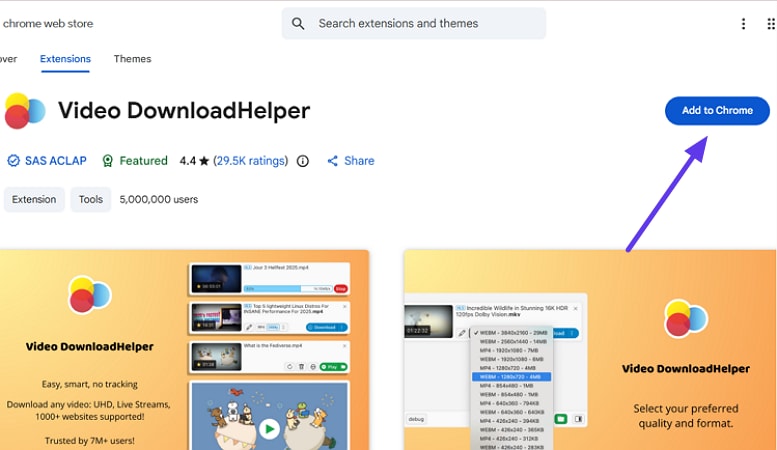The width and height of the screenshot is (777, 450).
Task: Click the chrome web store title
Action: 48,23
